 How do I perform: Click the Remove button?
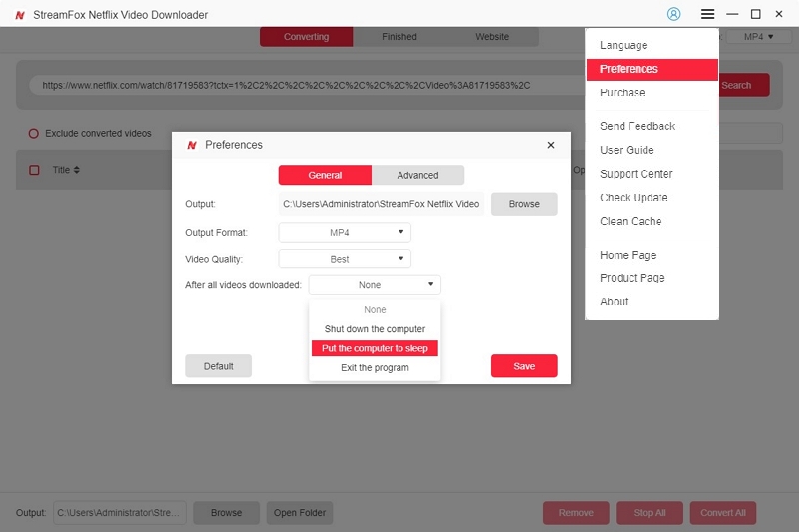pos(576,513)
